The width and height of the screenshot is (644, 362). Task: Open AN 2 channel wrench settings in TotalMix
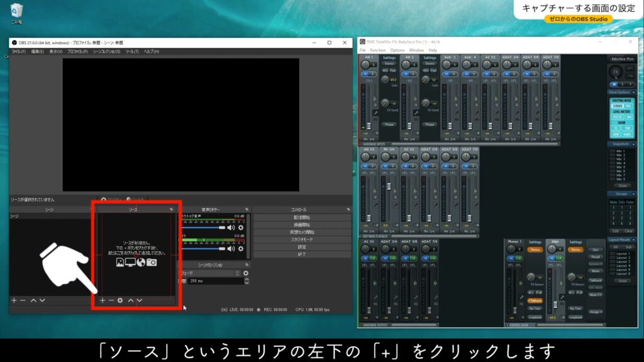(x=416, y=113)
